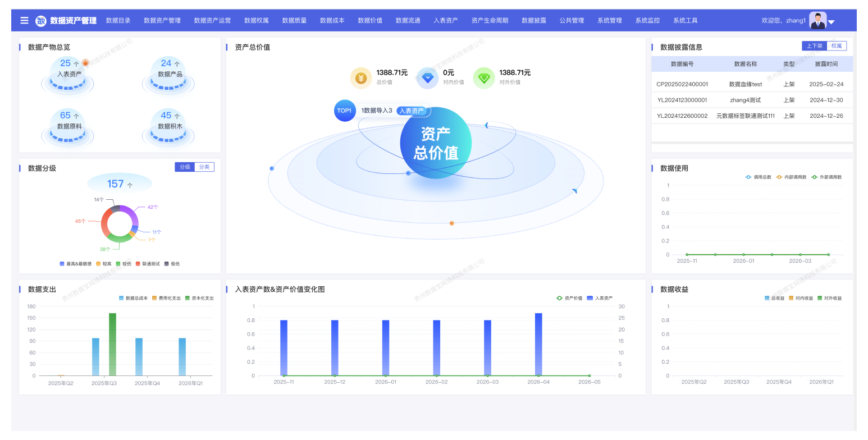Switch to the 分类 toggle in 数据分级
868x440 pixels.
204,167
